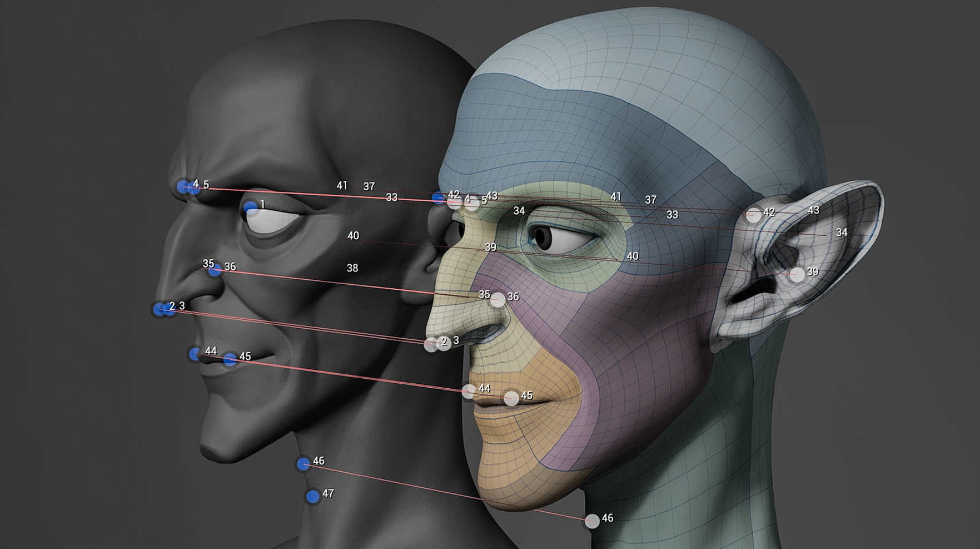
Task: Select blue marker 44 on dark head's lips
Action: coord(195,354)
